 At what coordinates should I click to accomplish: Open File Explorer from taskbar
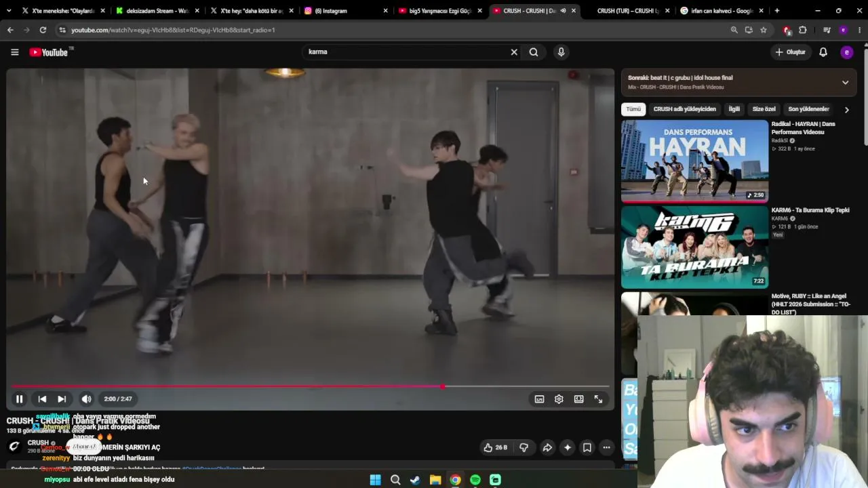pos(435,480)
